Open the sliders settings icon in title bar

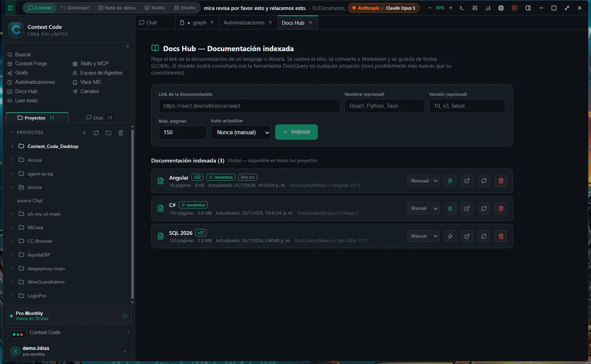tap(475, 8)
